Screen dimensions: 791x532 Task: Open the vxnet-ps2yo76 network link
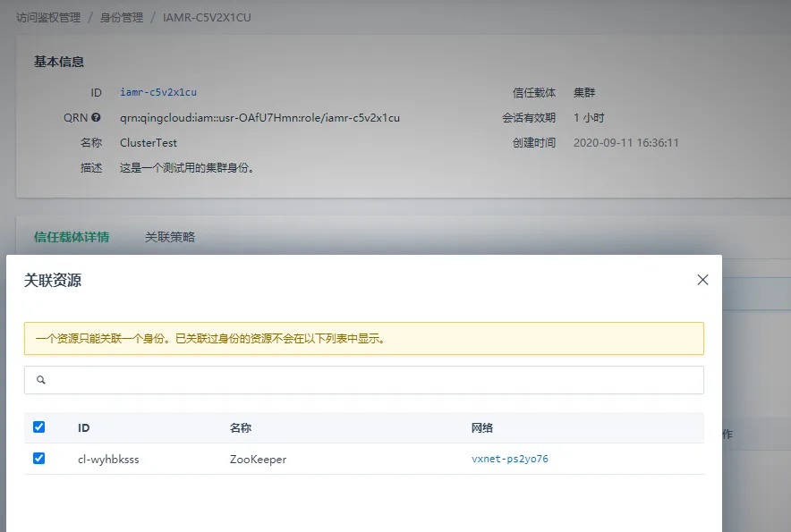click(509, 459)
